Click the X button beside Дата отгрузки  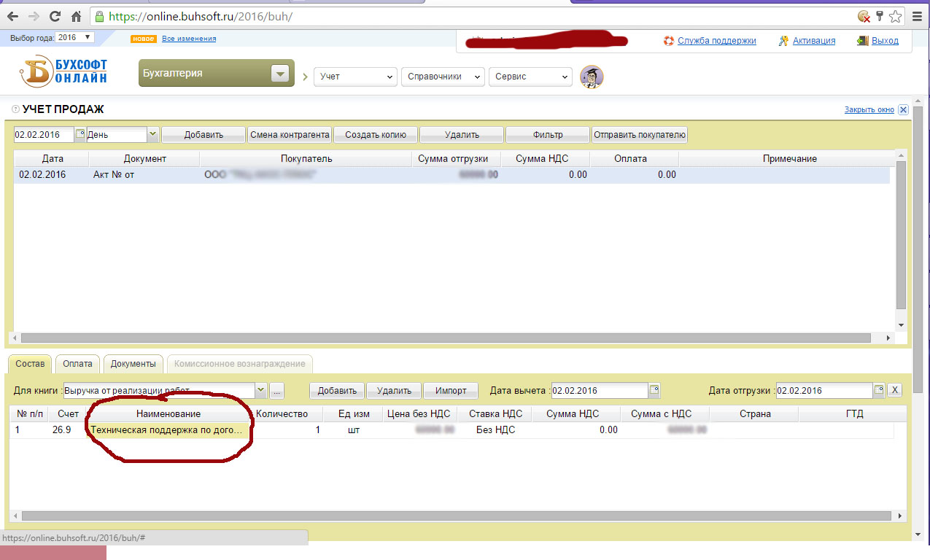click(896, 390)
